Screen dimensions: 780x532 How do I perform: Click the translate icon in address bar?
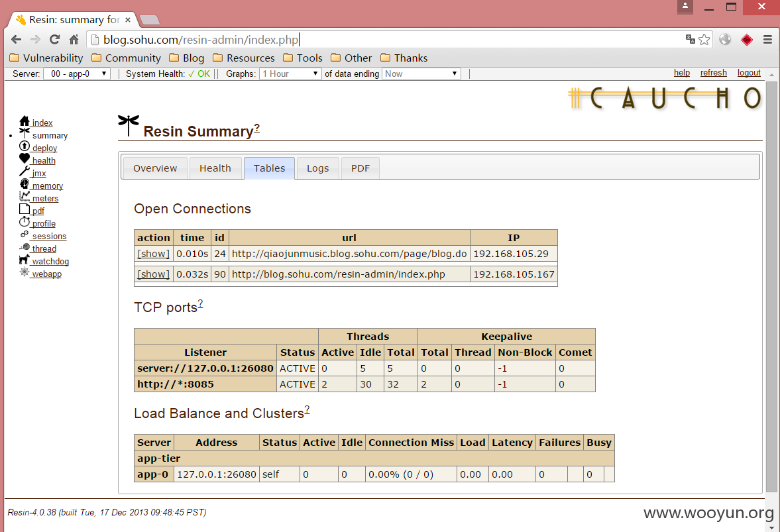(x=690, y=39)
